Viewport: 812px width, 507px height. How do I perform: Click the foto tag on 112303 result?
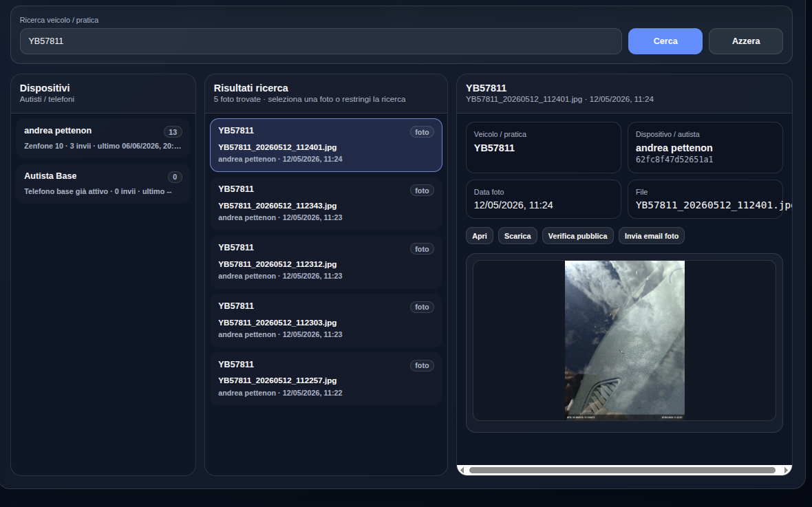tap(422, 307)
